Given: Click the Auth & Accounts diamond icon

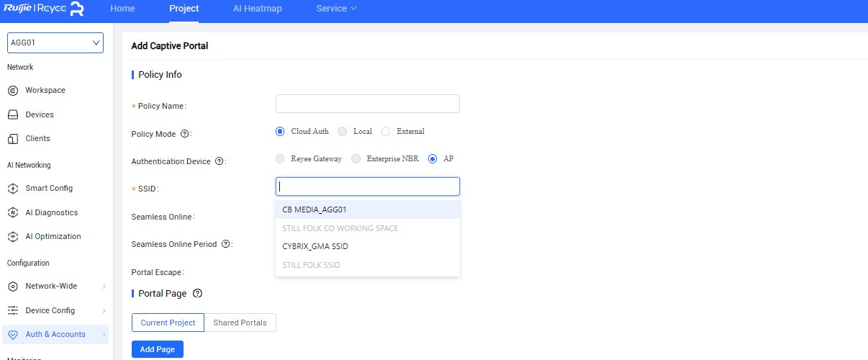Looking at the screenshot, I should 12,334.
